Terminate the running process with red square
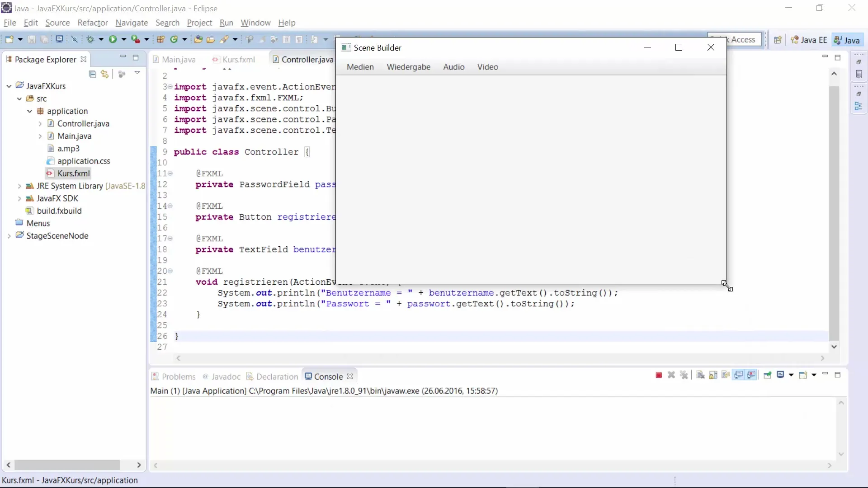This screenshot has width=868, height=488. [659, 375]
